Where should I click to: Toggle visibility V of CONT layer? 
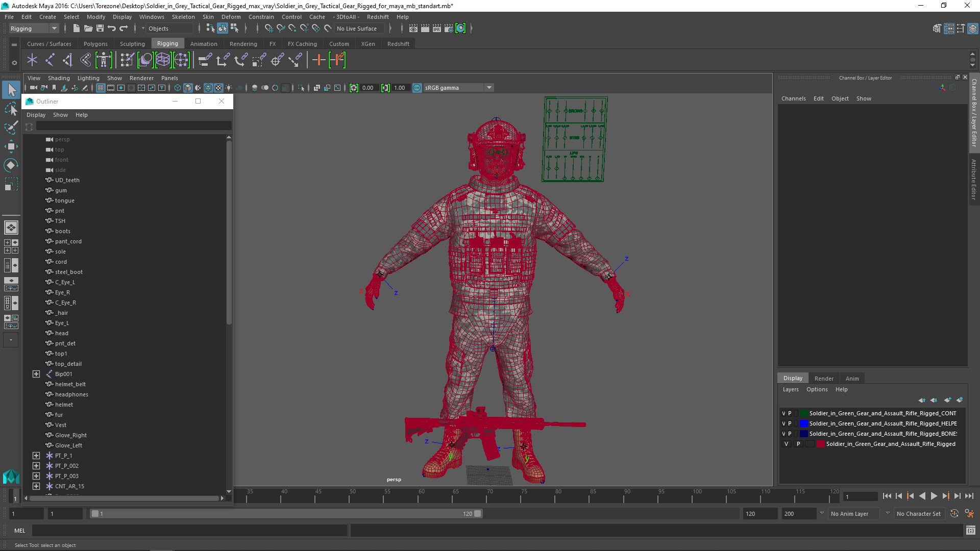tap(783, 413)
